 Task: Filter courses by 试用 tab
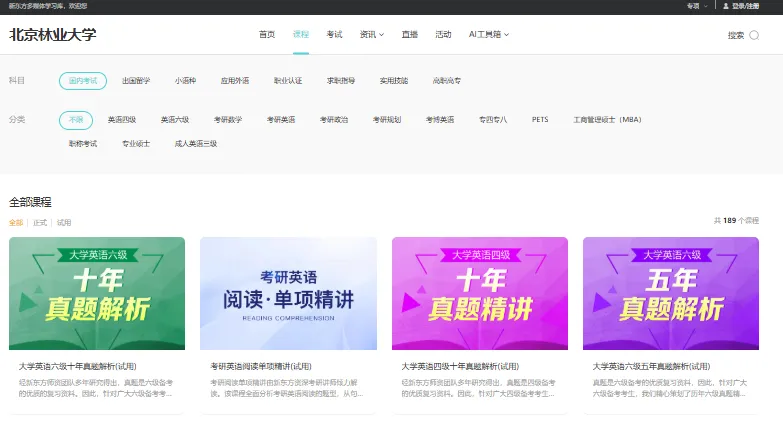click(64, 222)
